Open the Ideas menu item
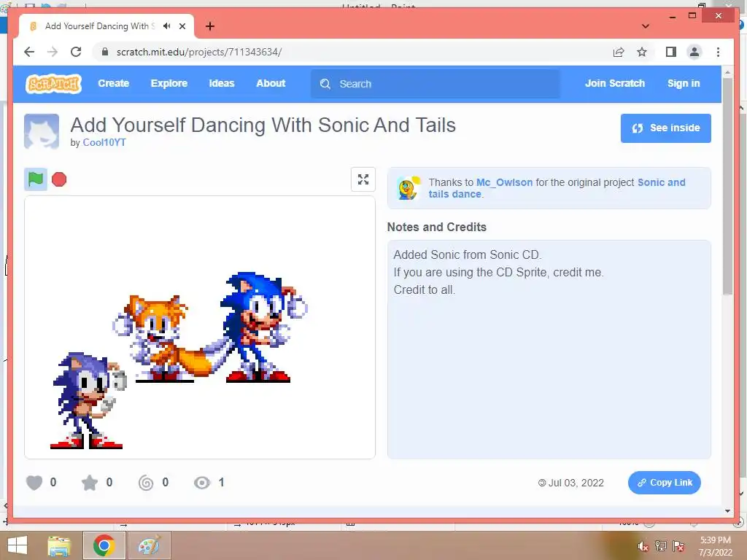The width and height of the screenshot is (747, 560). (222, 83)
